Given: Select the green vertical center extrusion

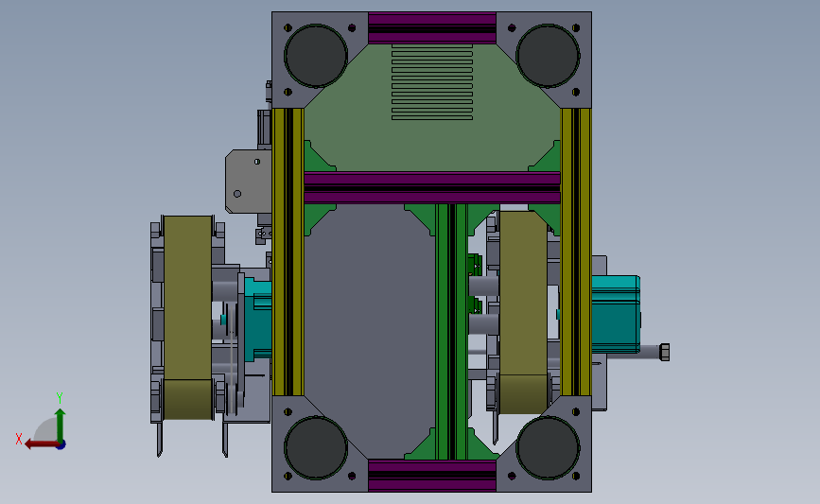Looking at the screenshot, I should pos(451,332).
